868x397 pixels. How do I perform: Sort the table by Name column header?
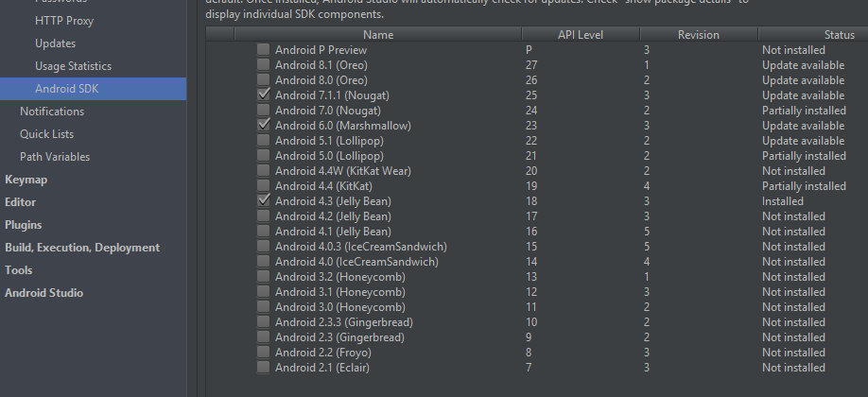377,35
